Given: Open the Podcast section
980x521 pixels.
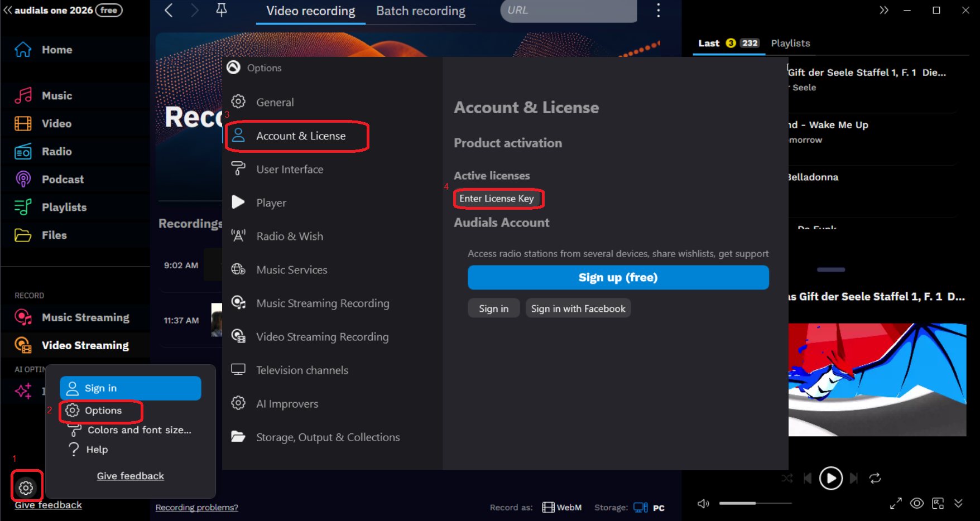Looking at the screenshot, I should [x=62, y=179].
